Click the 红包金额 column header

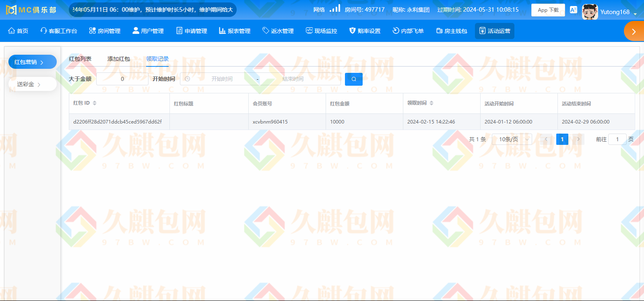click(340, 103)
